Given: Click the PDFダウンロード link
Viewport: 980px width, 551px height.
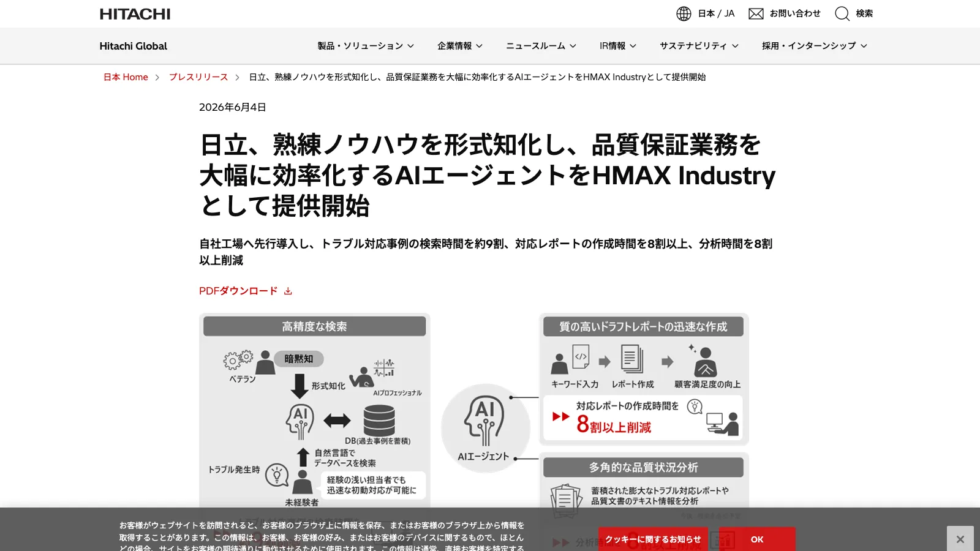Looking at the screenshot, I should [238, 291].
